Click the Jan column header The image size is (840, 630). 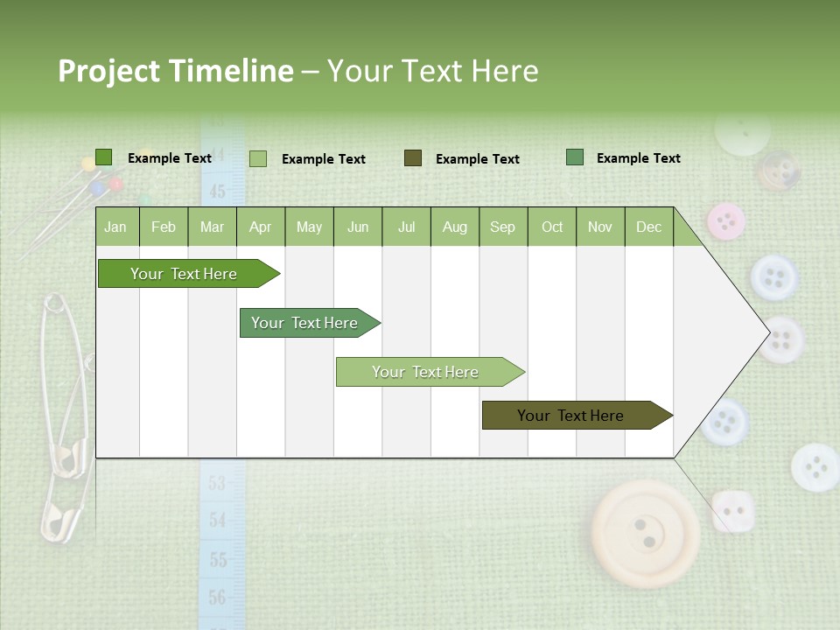point(115,227)
